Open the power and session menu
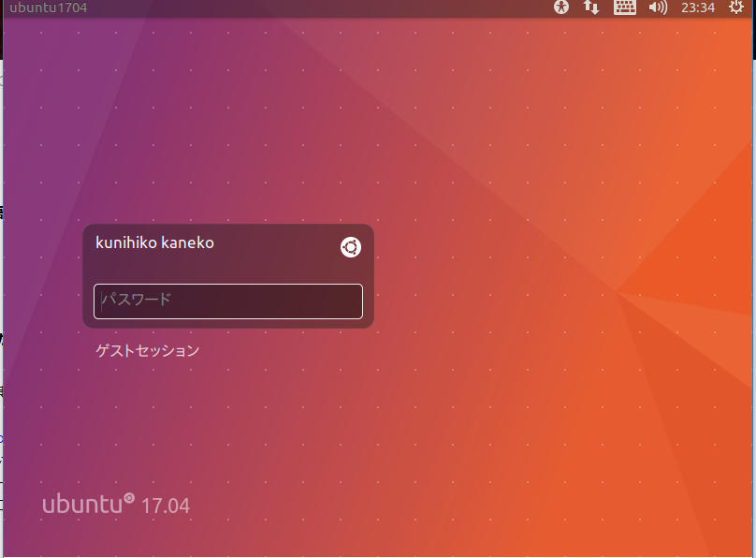 coord(735,7)
